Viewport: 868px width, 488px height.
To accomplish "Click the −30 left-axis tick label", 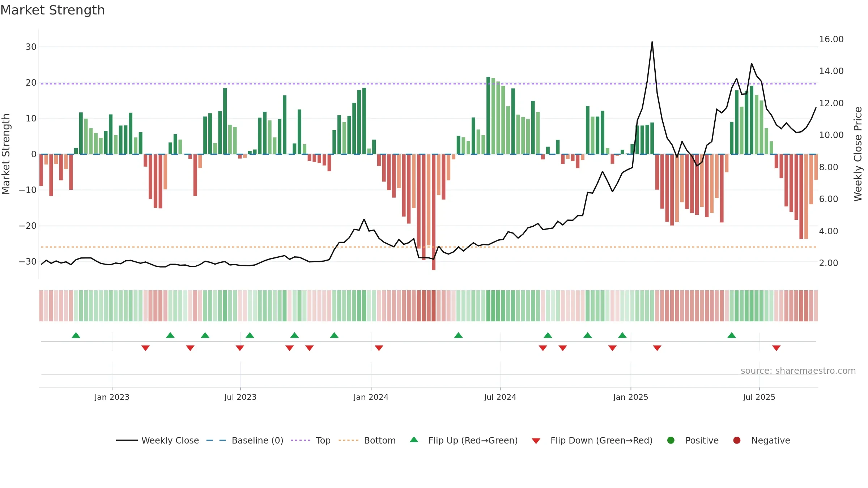I will (28, 262).
